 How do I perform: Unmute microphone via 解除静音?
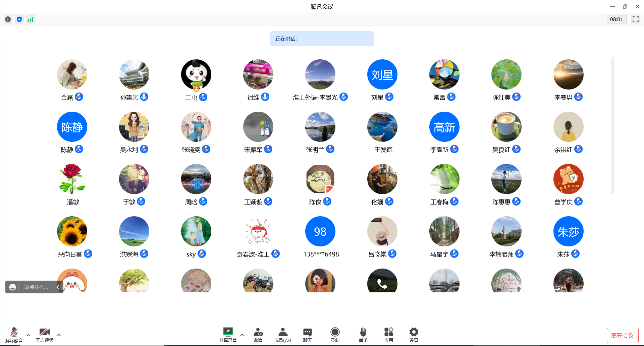point(14,334)
